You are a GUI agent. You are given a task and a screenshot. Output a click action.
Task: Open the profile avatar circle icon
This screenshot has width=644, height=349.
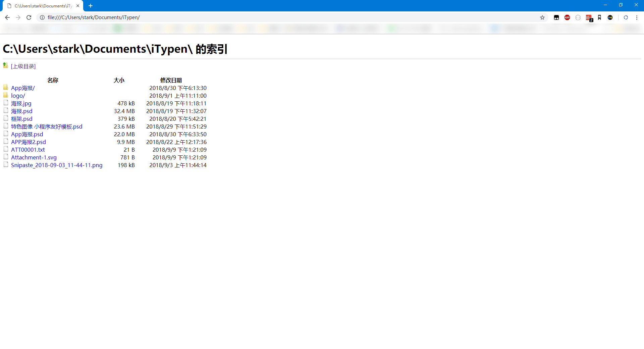click(626, 17)
